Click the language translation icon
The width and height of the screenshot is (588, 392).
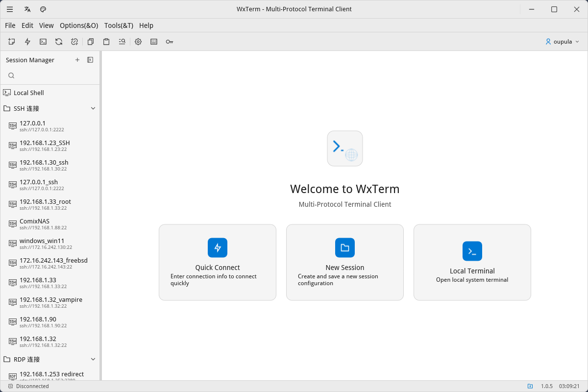[27, 9]
